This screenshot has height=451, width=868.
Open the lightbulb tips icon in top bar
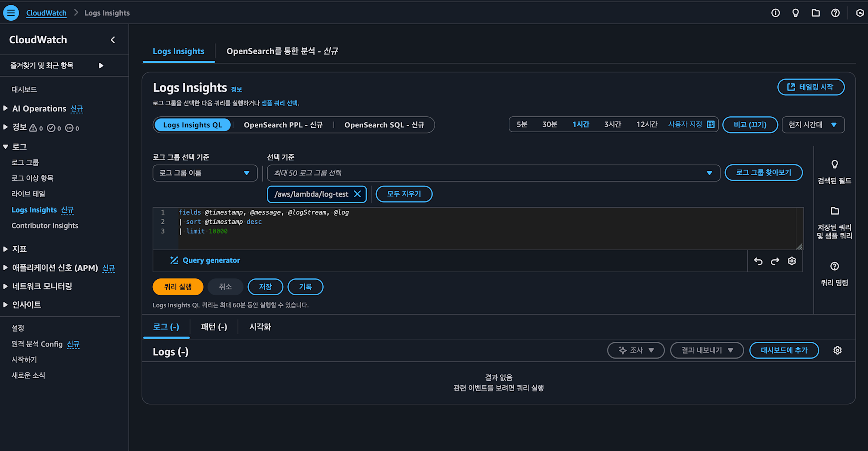point(796,13)
